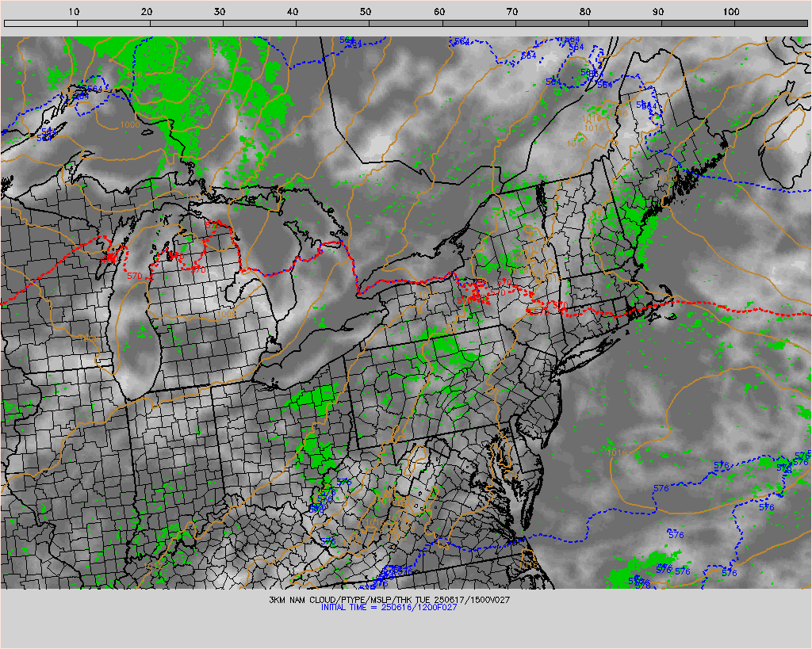Image resolution: width=812 pixels, height=649 pixels.
Task: Click the orange 1000 isobar label
Action: click(130, 124)
